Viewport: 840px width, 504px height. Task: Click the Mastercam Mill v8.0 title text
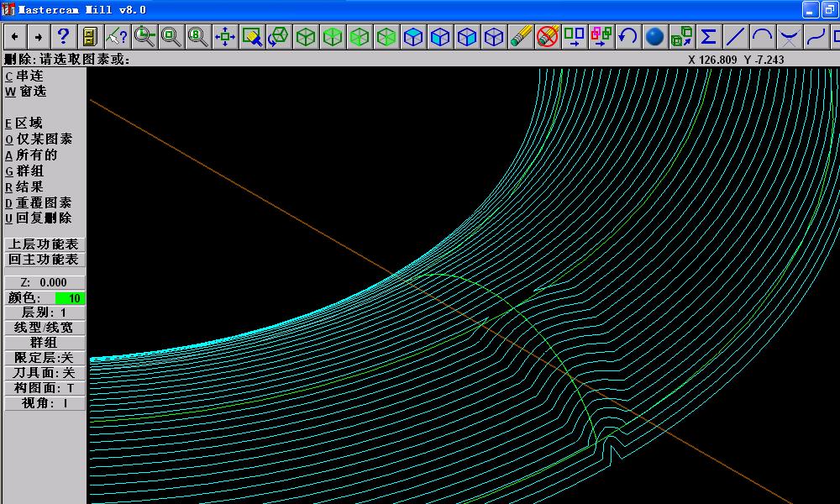[82, 9]
